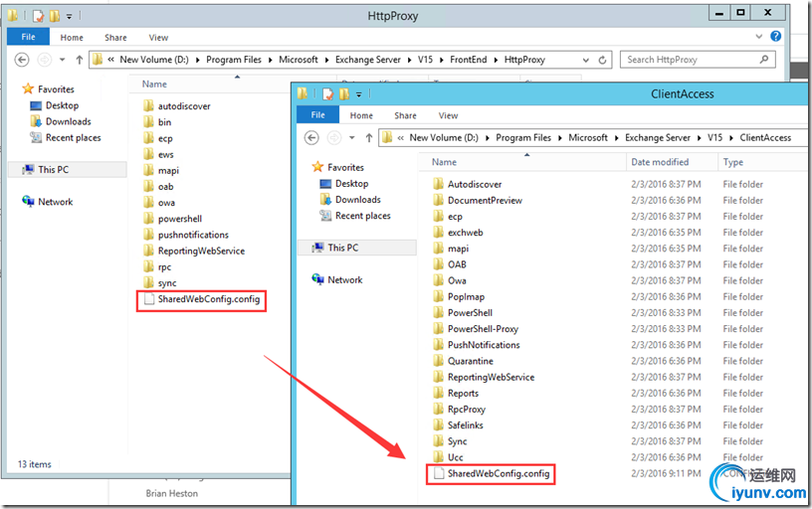Open Share tab in ClientAccess window
Viewport: 812px width, 509px height.
click(405, 115)
